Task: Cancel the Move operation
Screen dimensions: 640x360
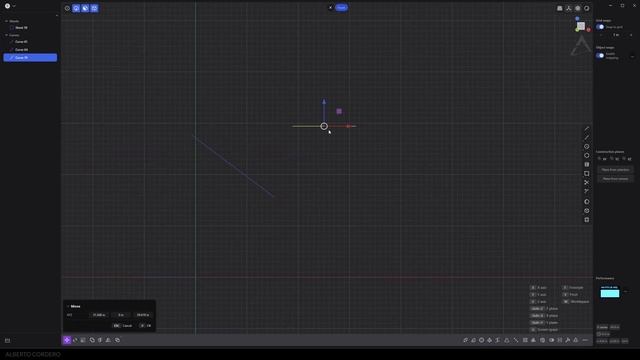Action: 123,326
